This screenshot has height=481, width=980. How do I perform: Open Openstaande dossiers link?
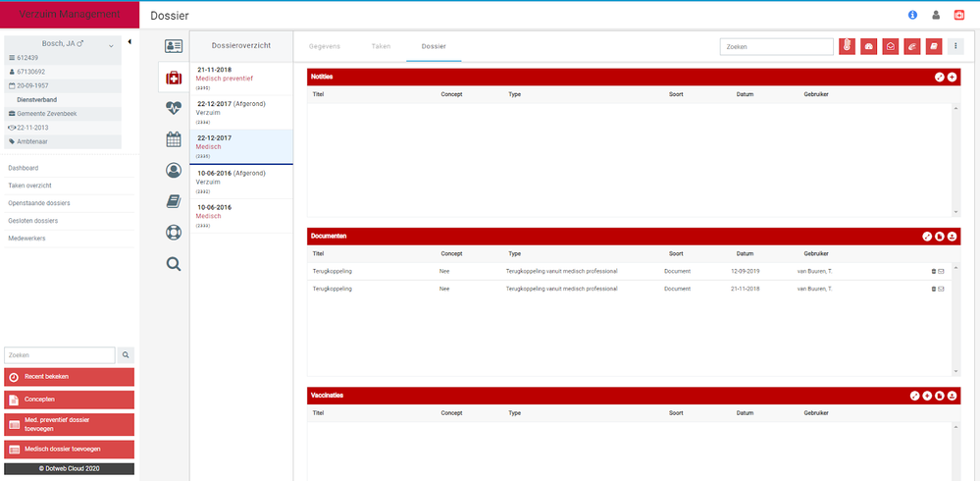click(39, 203)
